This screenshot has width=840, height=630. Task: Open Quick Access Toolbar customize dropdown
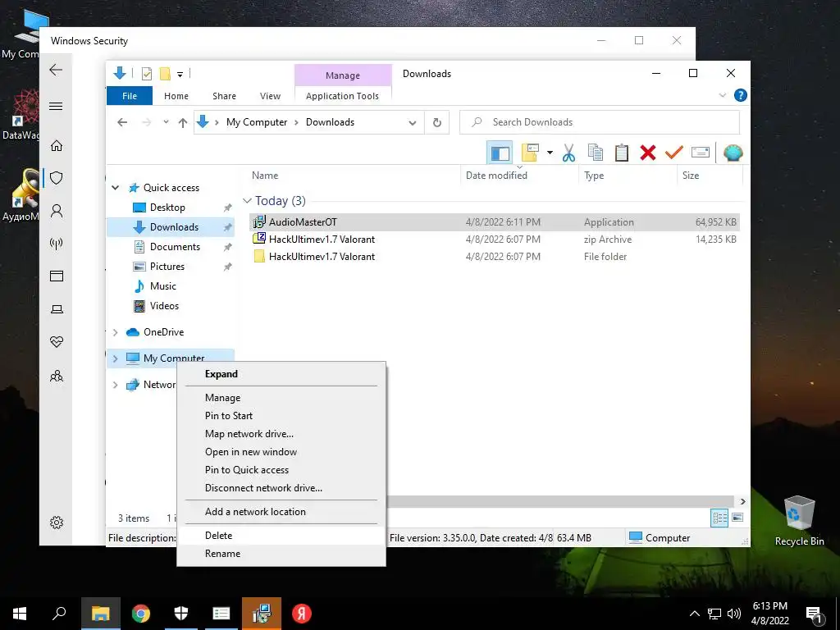(180, 75)
